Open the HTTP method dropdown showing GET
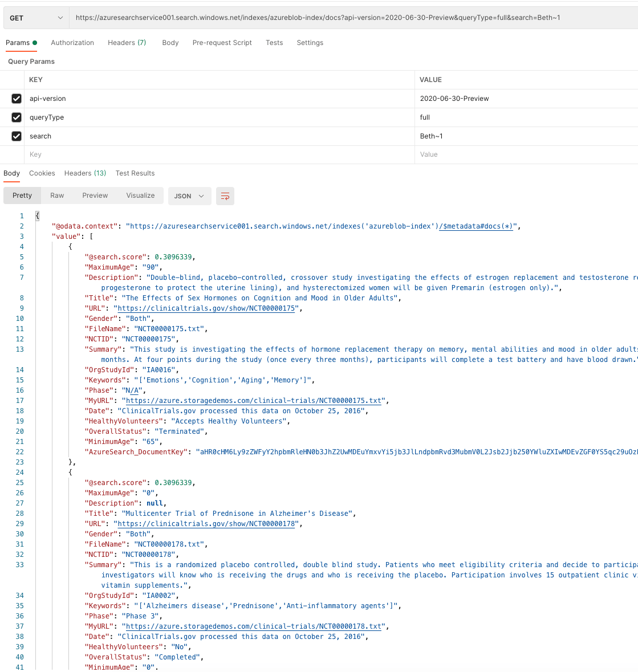Screen dimensions: 638x672 (x=35, y=18)
